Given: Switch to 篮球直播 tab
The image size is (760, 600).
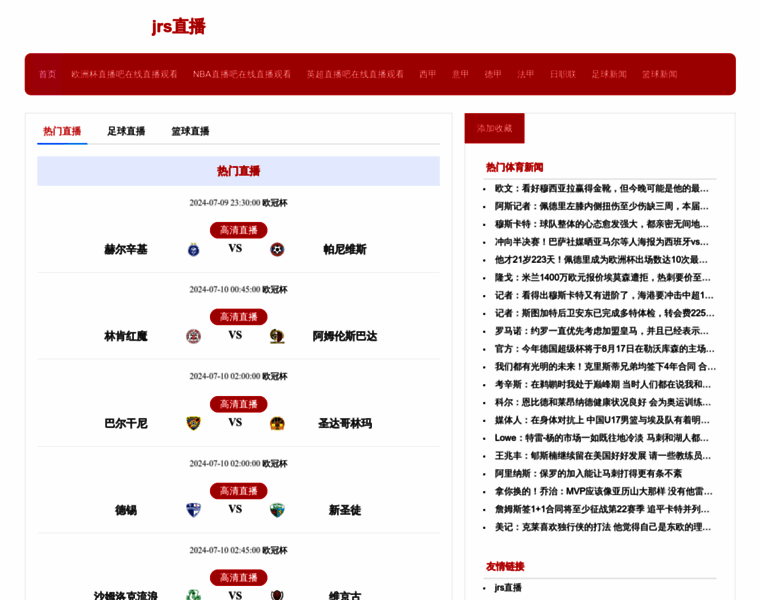Looking at the screenshot, I should coord(190,131).
